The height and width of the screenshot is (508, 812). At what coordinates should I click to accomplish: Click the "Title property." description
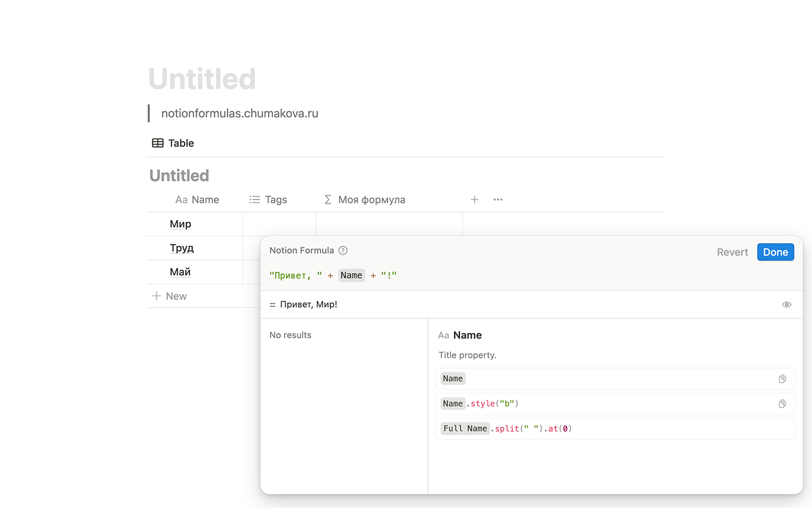point(467,355)
